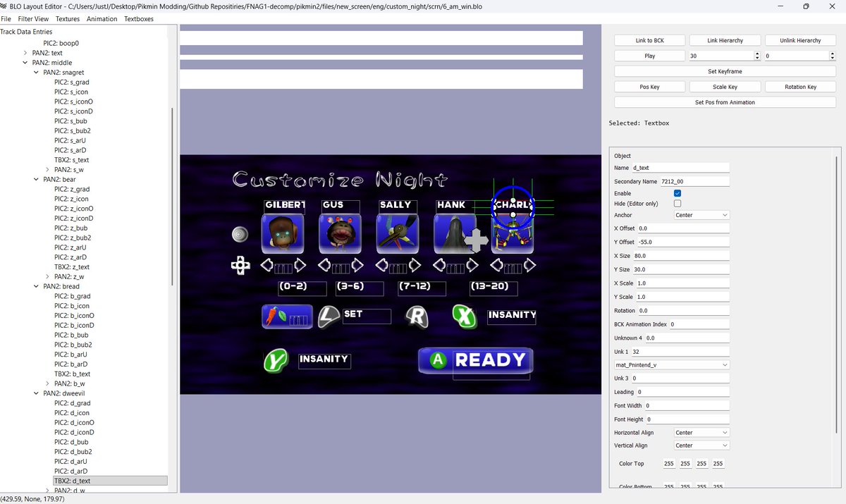Viewport: 846px width, 504px height.
Task: Select TBX2: z_text in the tree
Action: (x=72, y=267)
